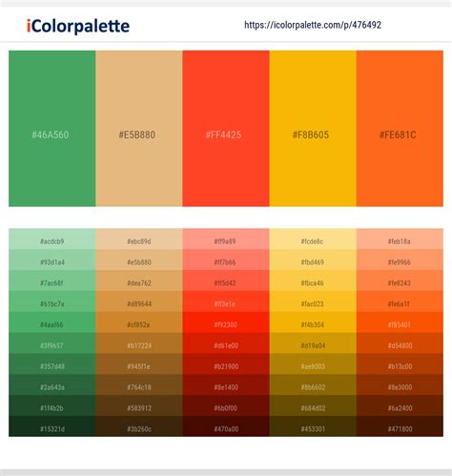
Task: Click the #61bc7a medium green shade
Action: point(52,301)
